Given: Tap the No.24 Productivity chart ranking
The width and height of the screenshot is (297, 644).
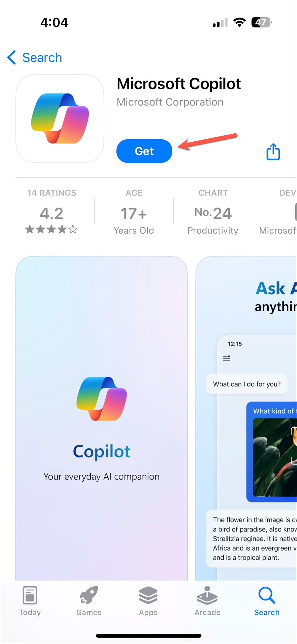Looking at the screenshot, I should 213,213.
